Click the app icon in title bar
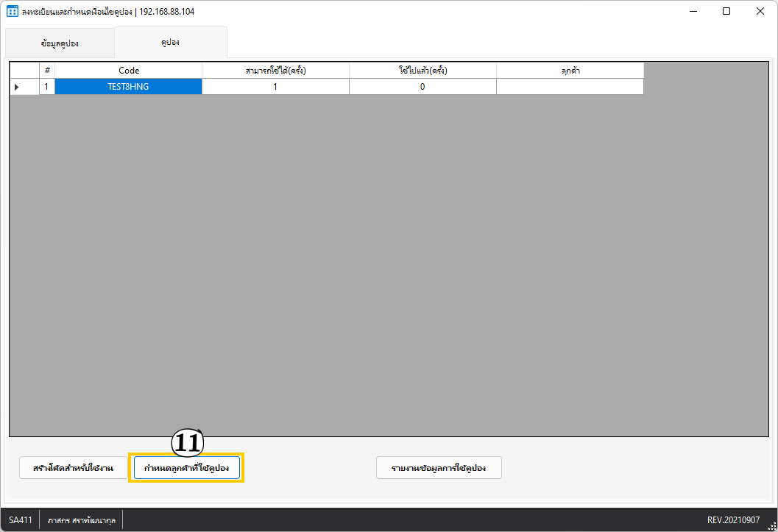 [x=13, y=12]
